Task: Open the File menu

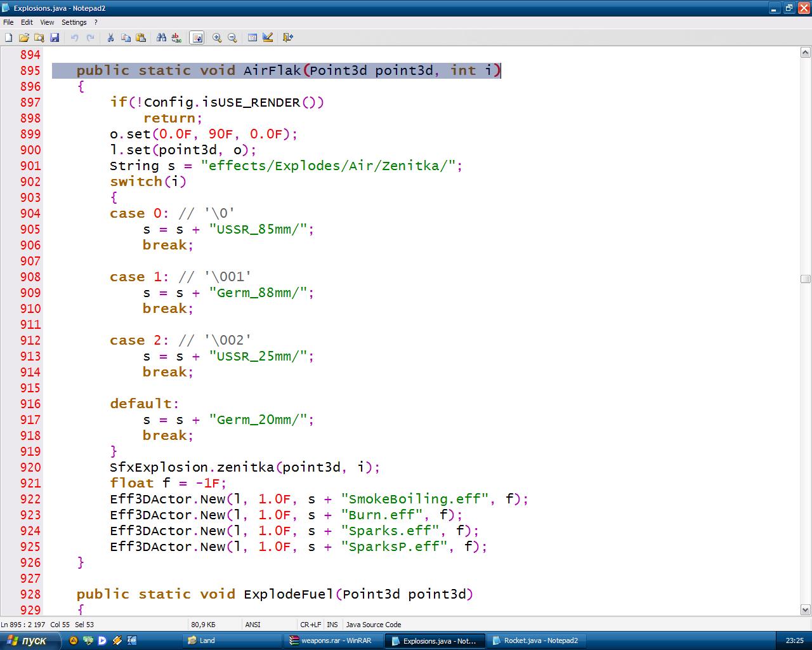Action: tap(8, 22)
